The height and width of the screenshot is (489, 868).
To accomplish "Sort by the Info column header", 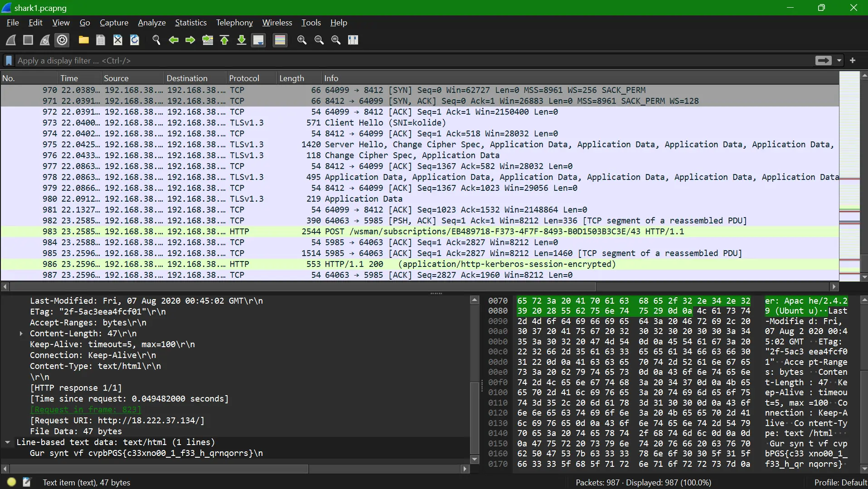I will [x=580, y=78].
